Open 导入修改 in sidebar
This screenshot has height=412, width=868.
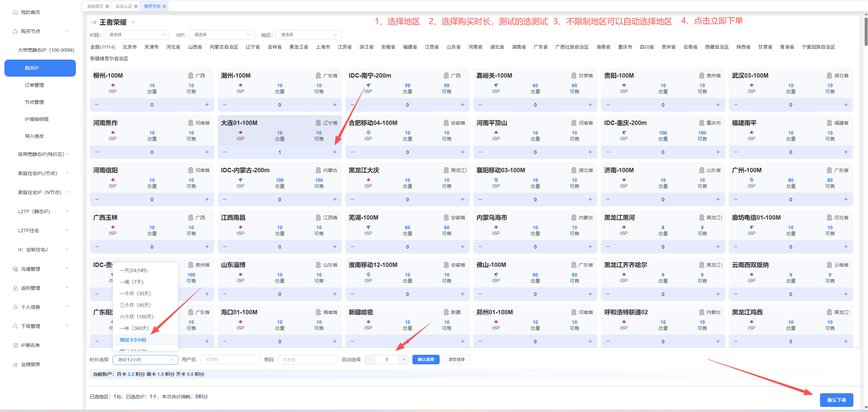tap(34, 136)
